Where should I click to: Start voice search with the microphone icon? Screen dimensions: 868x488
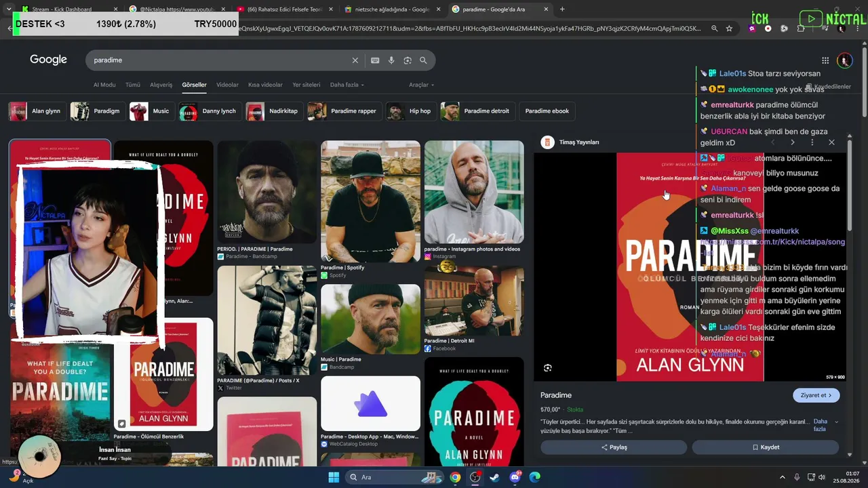[x=391, y=60]
